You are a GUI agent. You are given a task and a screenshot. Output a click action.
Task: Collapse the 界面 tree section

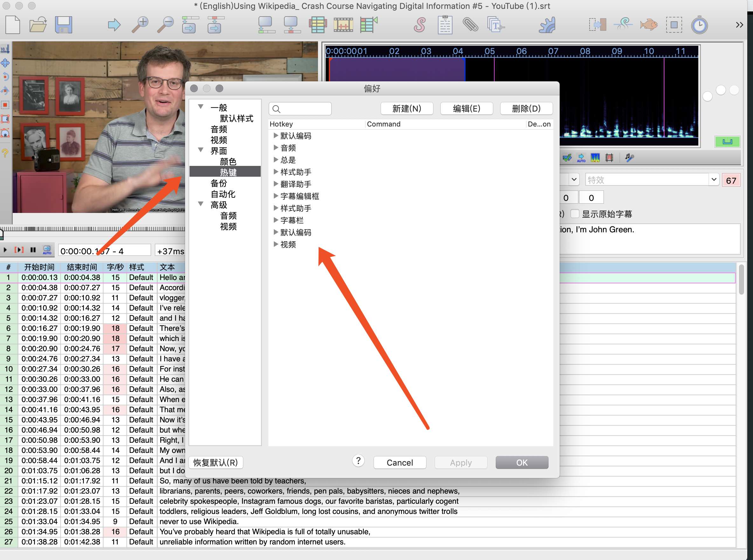point(201,150)
